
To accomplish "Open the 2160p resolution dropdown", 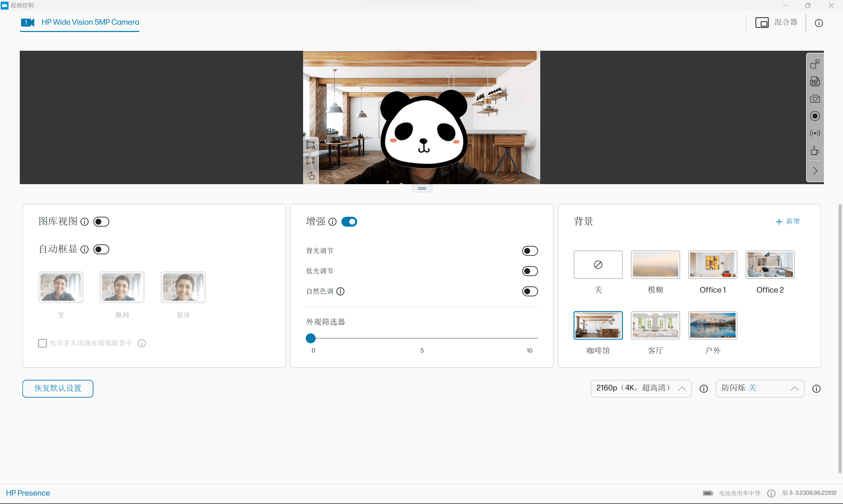I will (641, 388).
